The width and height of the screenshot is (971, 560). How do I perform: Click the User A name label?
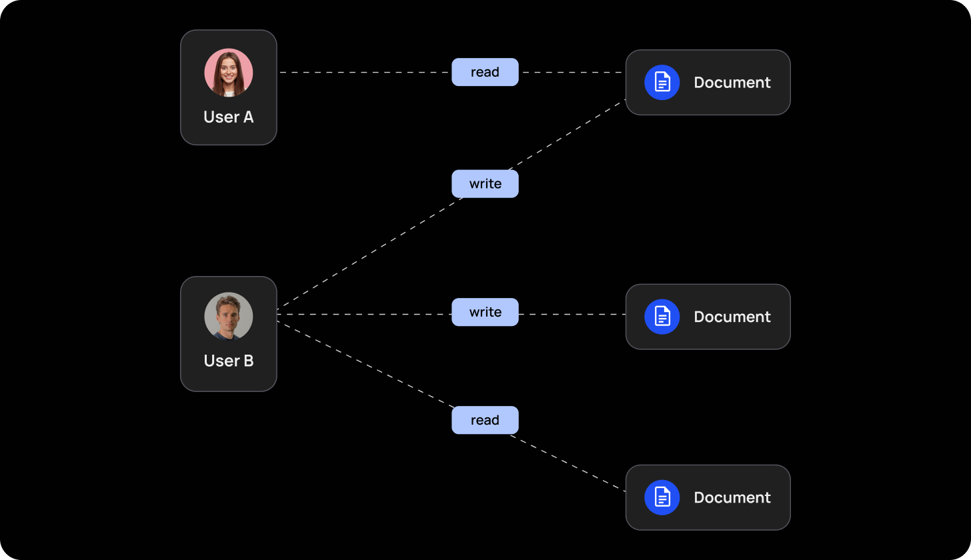pyautogui.click(x=229, y=117)
